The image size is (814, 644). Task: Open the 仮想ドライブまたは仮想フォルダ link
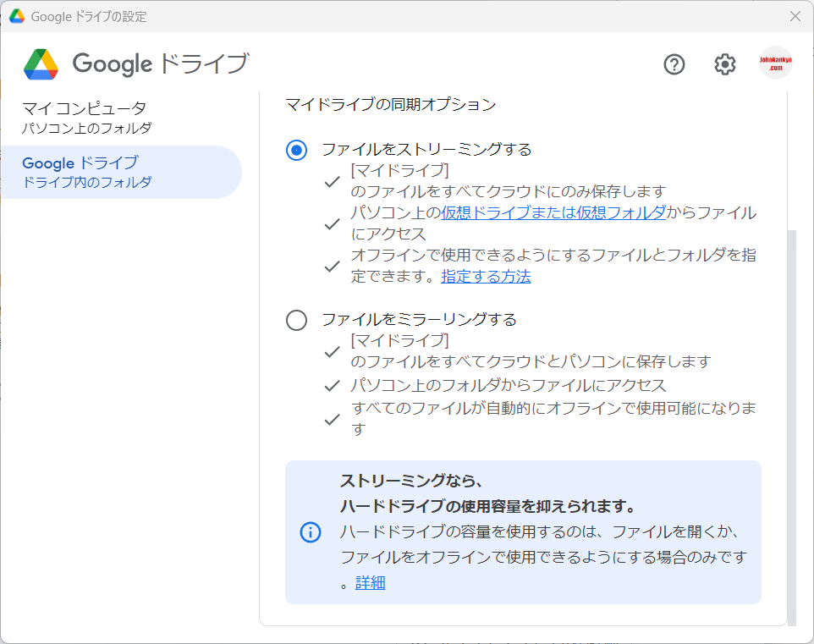[x=553, y=213]
